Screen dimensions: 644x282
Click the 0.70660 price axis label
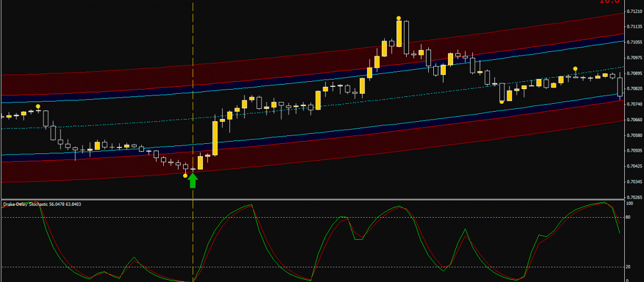(x=635, y=120)
